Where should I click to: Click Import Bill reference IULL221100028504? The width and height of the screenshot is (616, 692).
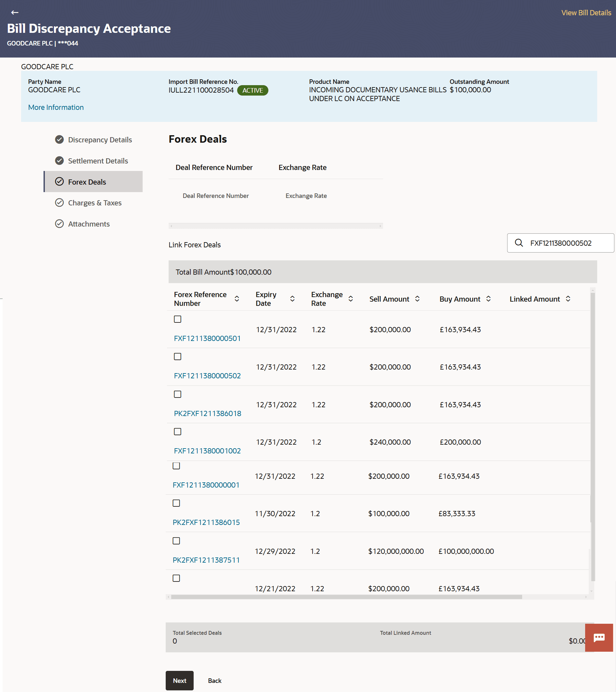201,90
